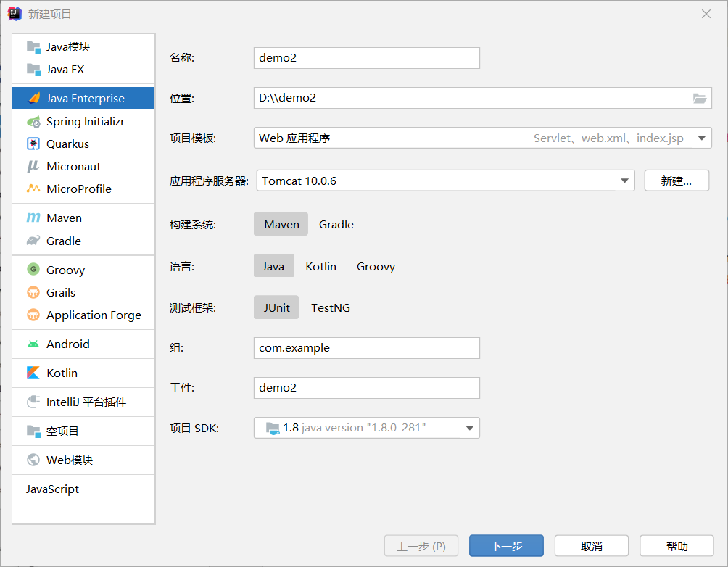Viewport: 728px width, 567px height.
Task: Click the Web模块 globe icon
Action: coord(33,460)
